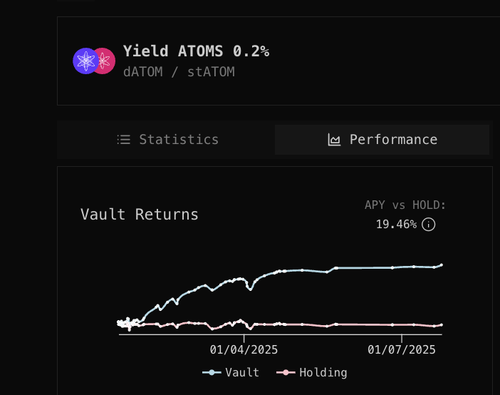Toggle the Vault series in legend
This screenshot has height=395, width=500.
click(x=231, y=372)
